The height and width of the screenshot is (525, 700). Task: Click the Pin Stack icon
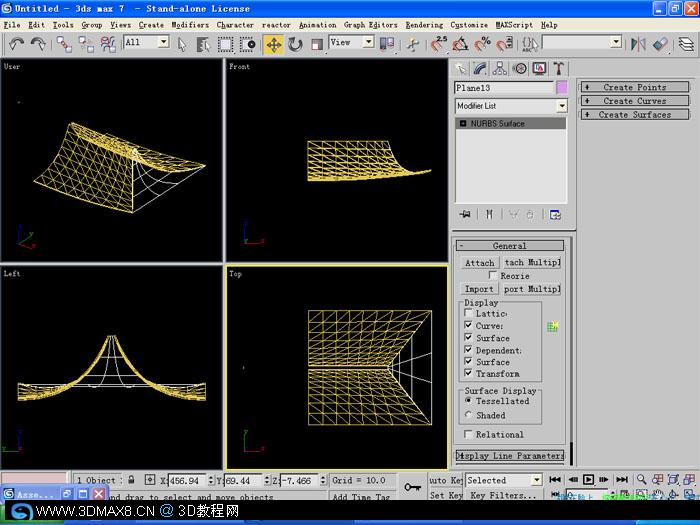click(465, 215)
